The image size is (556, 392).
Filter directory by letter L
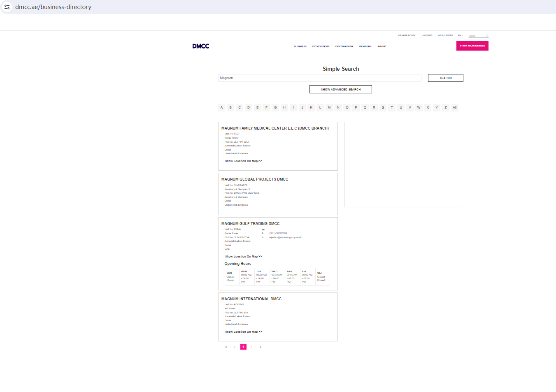(320, 108)
